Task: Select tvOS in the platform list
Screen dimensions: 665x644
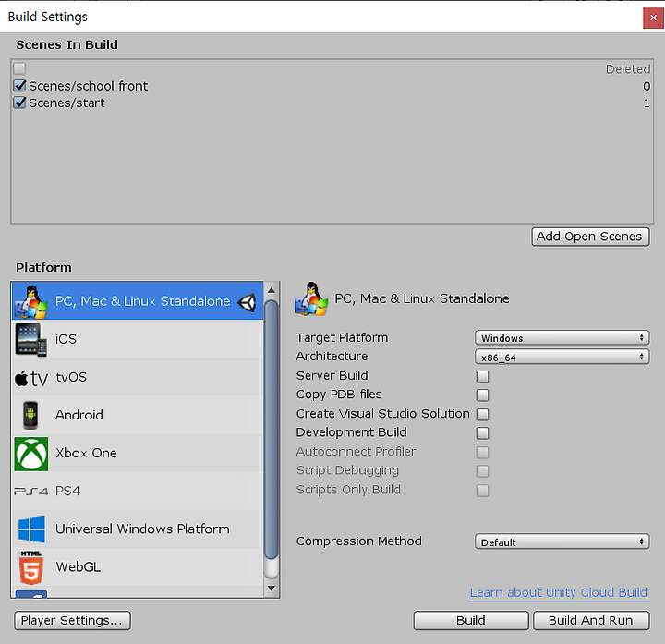Action: click(x=138, y=377)
